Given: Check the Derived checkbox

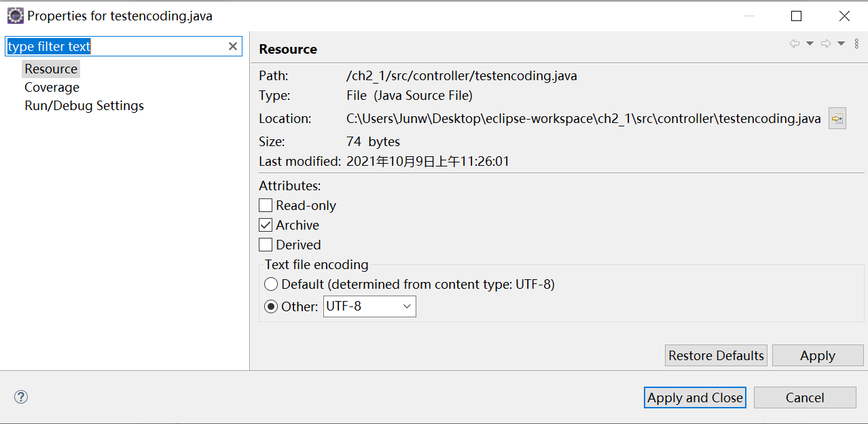Looking at the screenshot, I should pyautogui.click(x=266, y=245).
